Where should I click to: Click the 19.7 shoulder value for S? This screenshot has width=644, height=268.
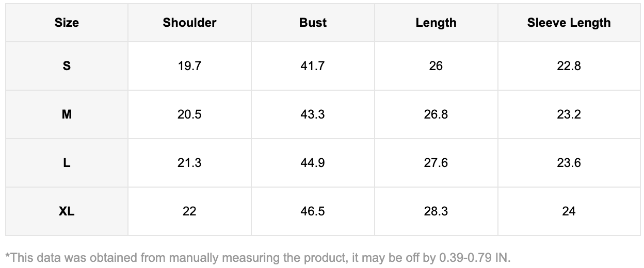click(x=189, y=66)
